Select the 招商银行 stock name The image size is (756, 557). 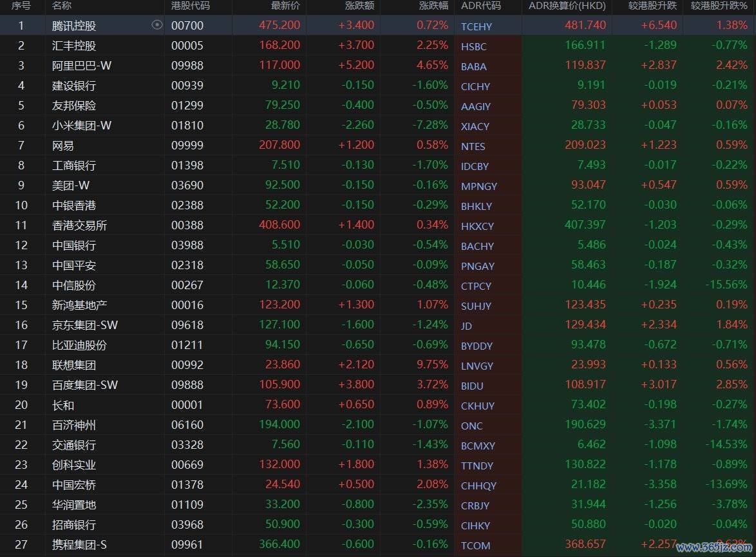point(74,525)
